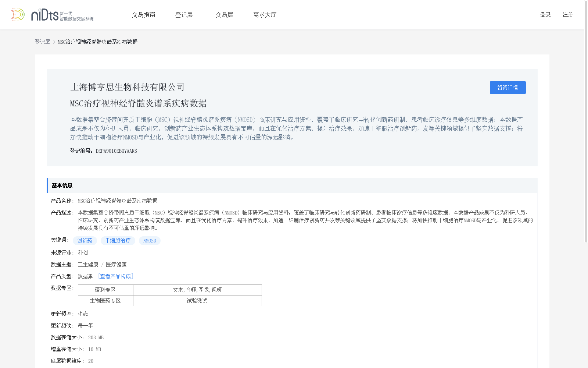Click the 试验测试 table cell
Image resolution: width=588 pixels, height=368 pixels.
[x=197, y=301]
